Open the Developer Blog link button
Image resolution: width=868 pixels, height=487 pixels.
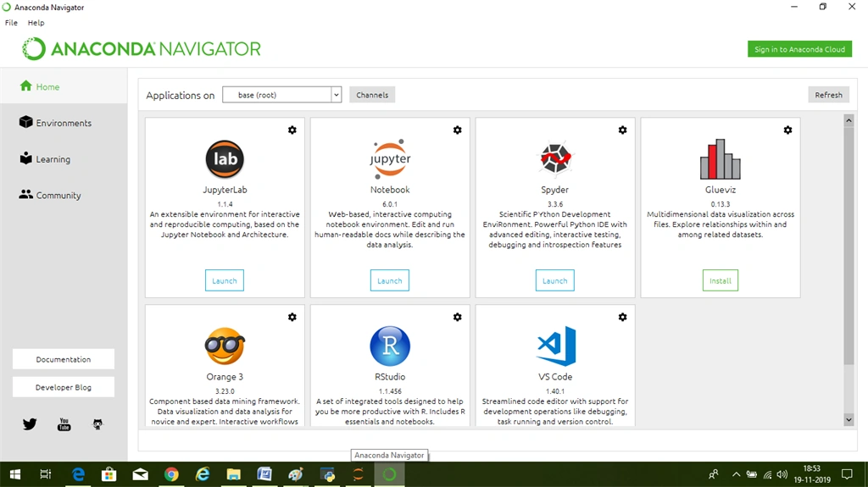click(63, 387)
